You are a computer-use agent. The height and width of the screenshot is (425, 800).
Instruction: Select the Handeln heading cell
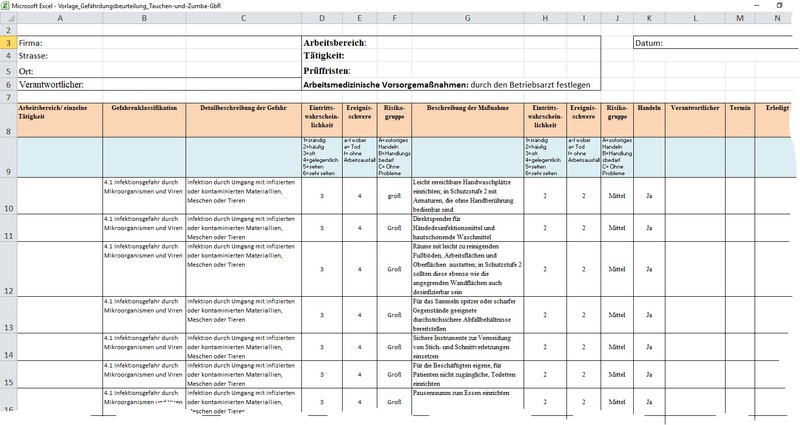click(x=649, y=107)
